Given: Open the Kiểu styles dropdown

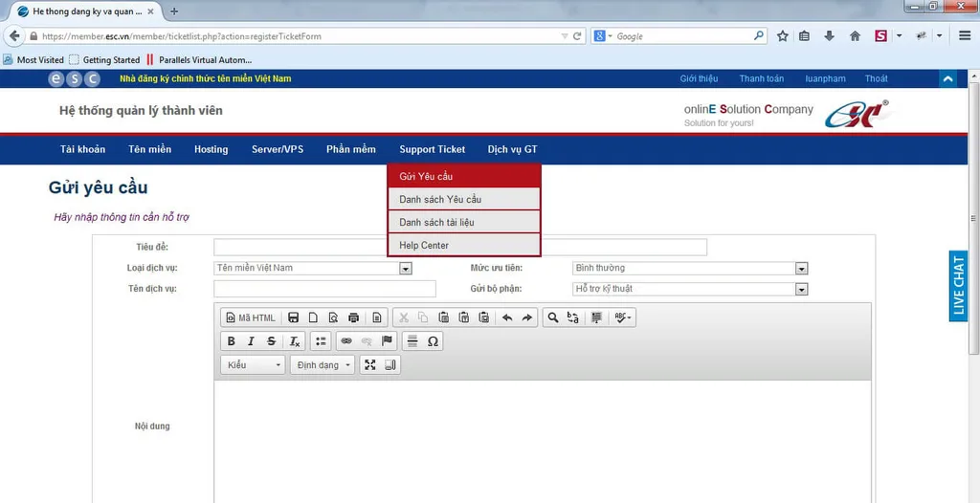Looking at the screenshot, I should click(x=253, y=365).
